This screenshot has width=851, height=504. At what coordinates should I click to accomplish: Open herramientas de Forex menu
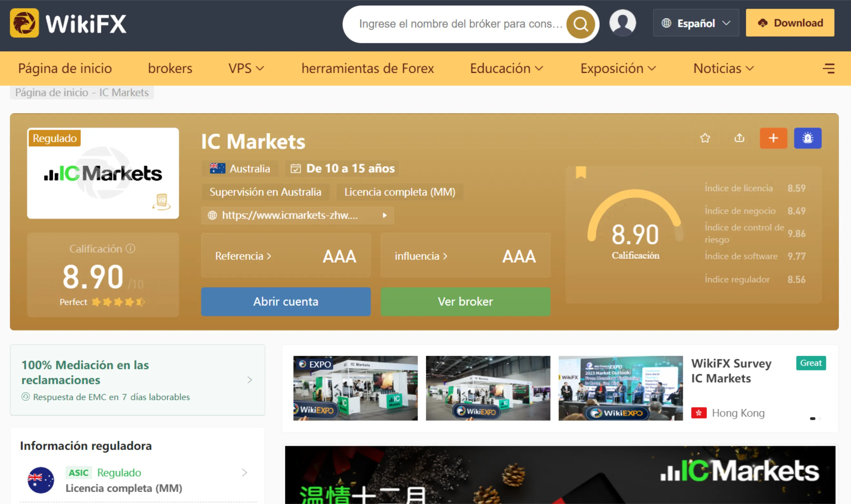[x=367, y=69]
